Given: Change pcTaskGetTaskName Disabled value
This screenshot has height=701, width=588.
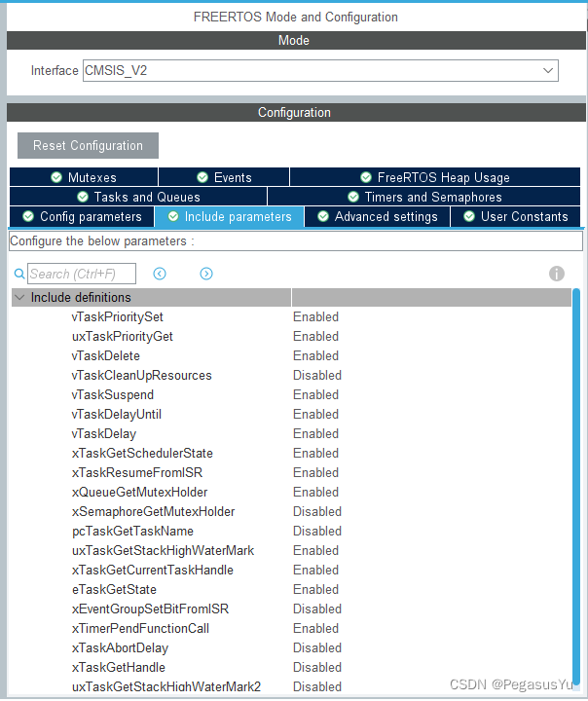Looking at the screenshot, I should click(x=317, y=531).
